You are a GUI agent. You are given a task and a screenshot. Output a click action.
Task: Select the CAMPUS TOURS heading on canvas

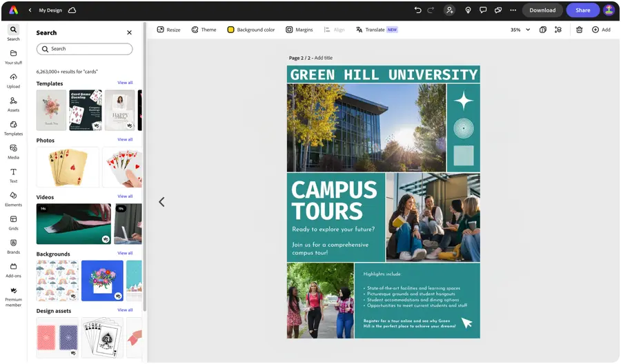[x=334, y=200]
